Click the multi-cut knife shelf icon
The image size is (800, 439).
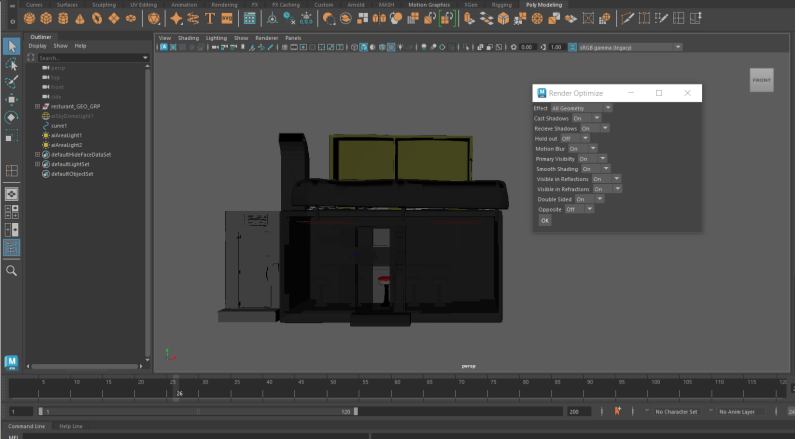click(628, 19)
